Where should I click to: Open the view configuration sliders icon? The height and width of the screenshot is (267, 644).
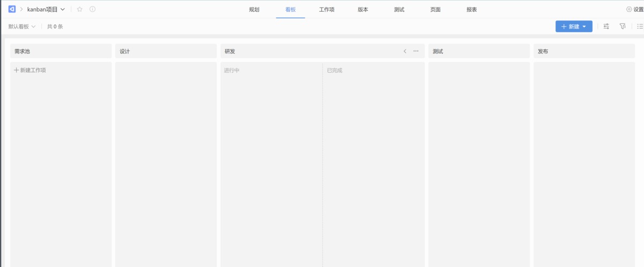pyautogui.click(x=606, y=26)
